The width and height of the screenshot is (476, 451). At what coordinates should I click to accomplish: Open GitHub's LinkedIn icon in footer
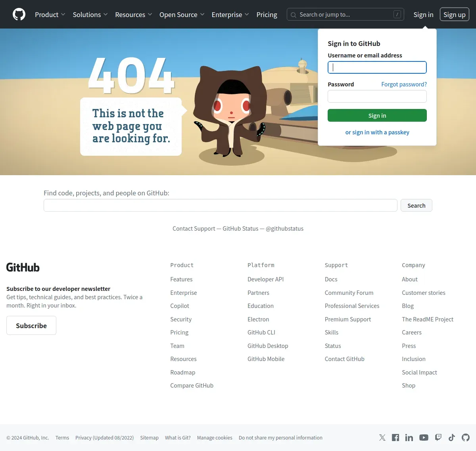(x=409, y=438)
